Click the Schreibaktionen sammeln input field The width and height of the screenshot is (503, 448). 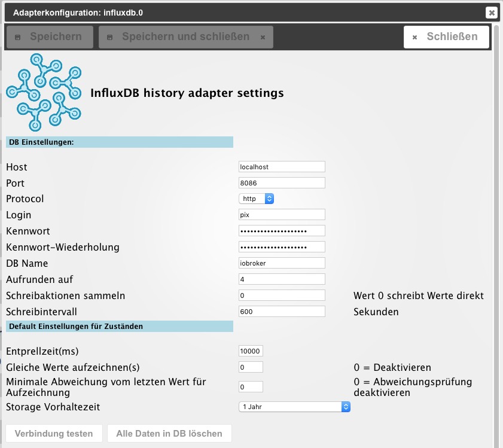pyautogui.click(x=282, y=295)
